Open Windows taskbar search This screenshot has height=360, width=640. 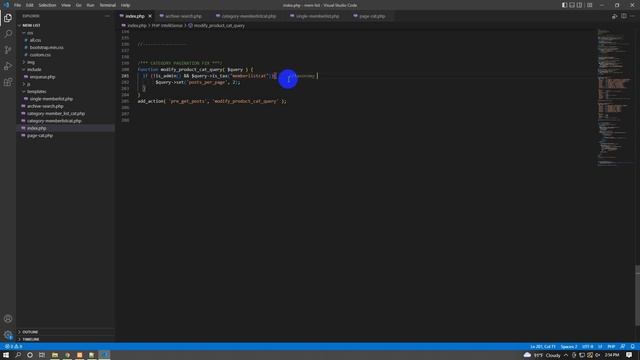(18, 355)
